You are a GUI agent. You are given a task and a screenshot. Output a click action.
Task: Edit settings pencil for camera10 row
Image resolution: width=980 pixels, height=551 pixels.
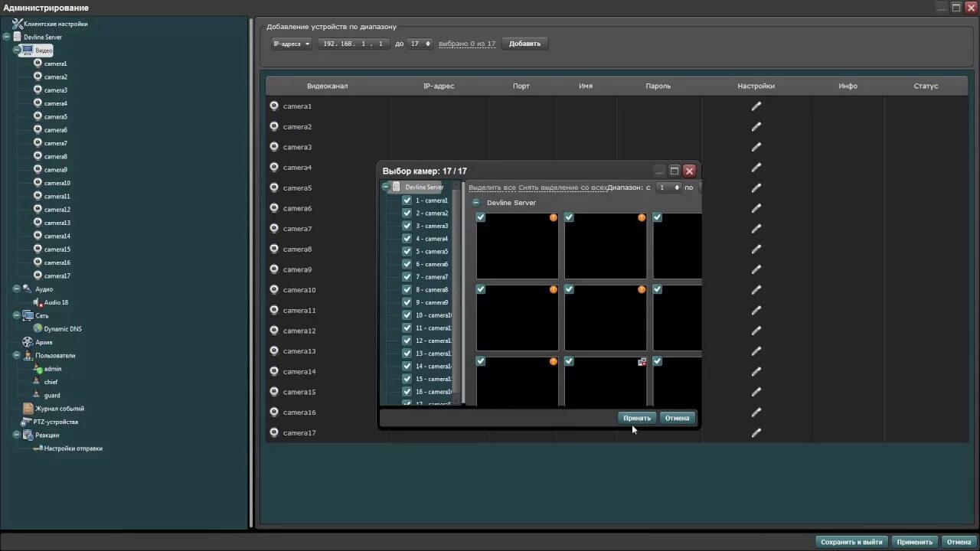(756, 290)
